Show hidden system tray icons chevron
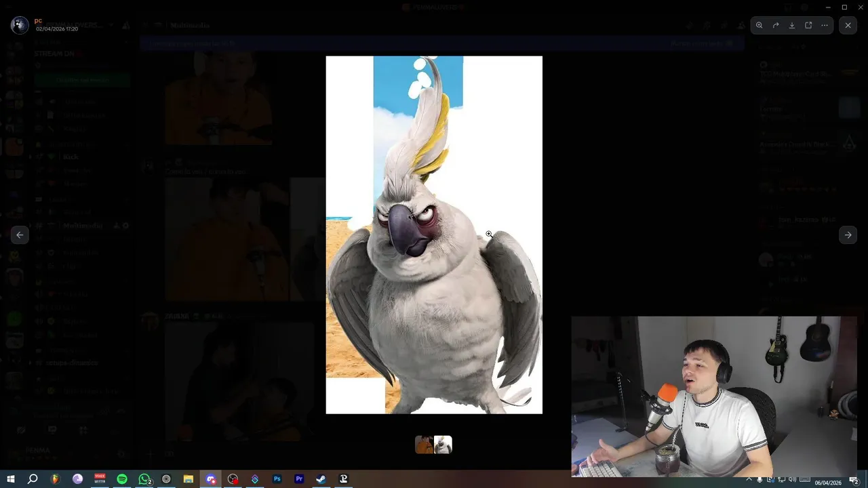Image resolution: width=868 pixels, height=488 pixels. pos(749,480)
